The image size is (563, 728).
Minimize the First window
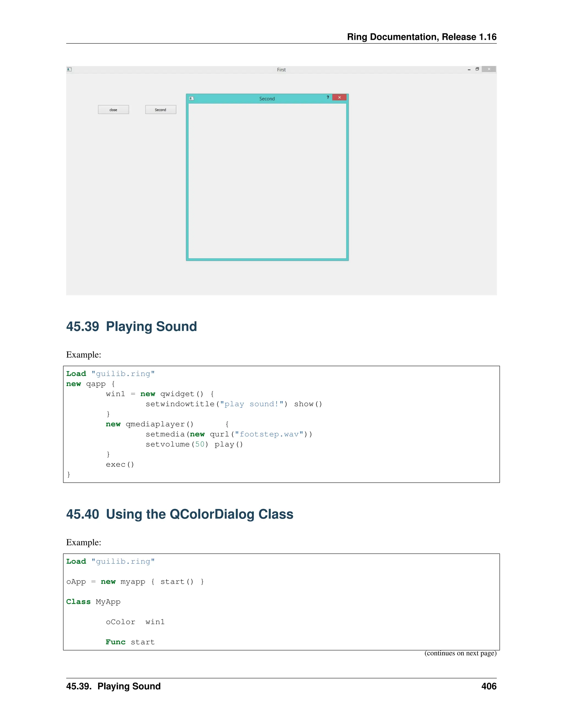coord(469,69)
